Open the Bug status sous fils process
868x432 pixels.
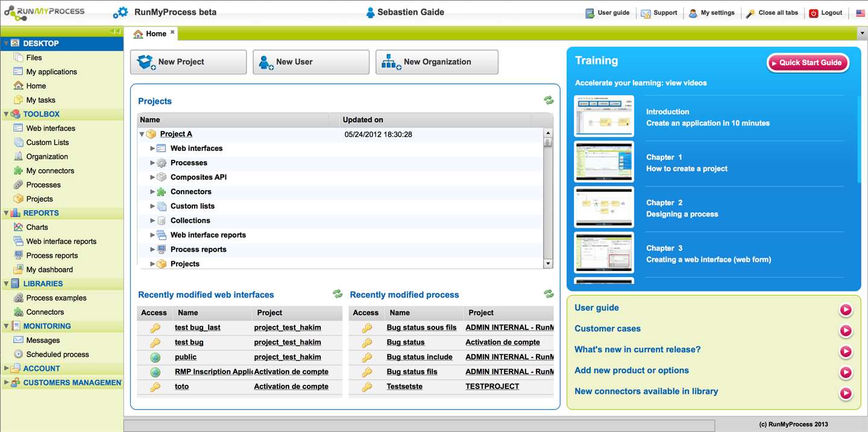[x=421, y=328]
